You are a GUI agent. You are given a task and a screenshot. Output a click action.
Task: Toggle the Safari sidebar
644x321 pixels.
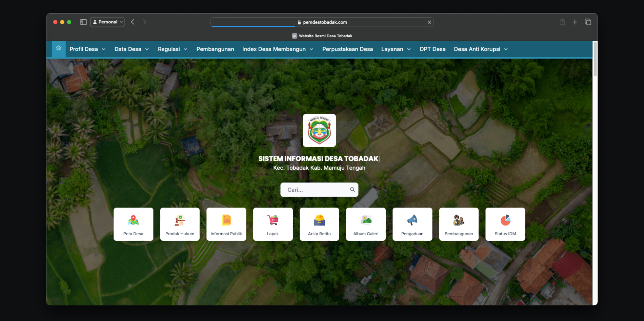83,22
